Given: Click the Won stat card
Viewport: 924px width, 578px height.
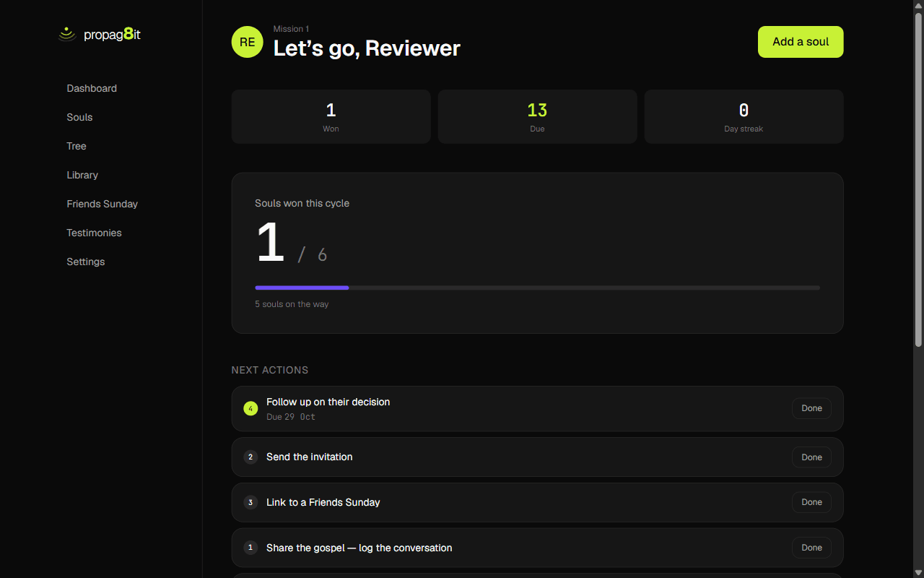Looking at the screenshot, I should point(331,116).
